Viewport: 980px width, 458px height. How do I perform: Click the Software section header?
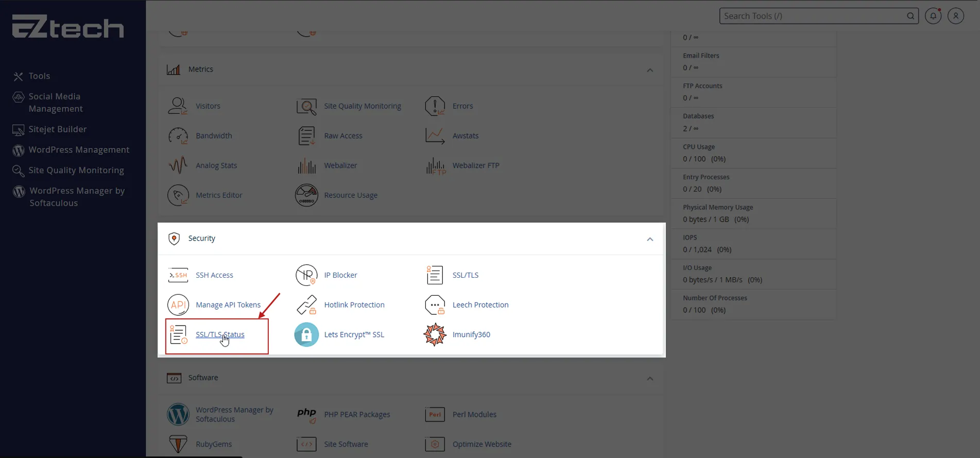tap(411, 378)
